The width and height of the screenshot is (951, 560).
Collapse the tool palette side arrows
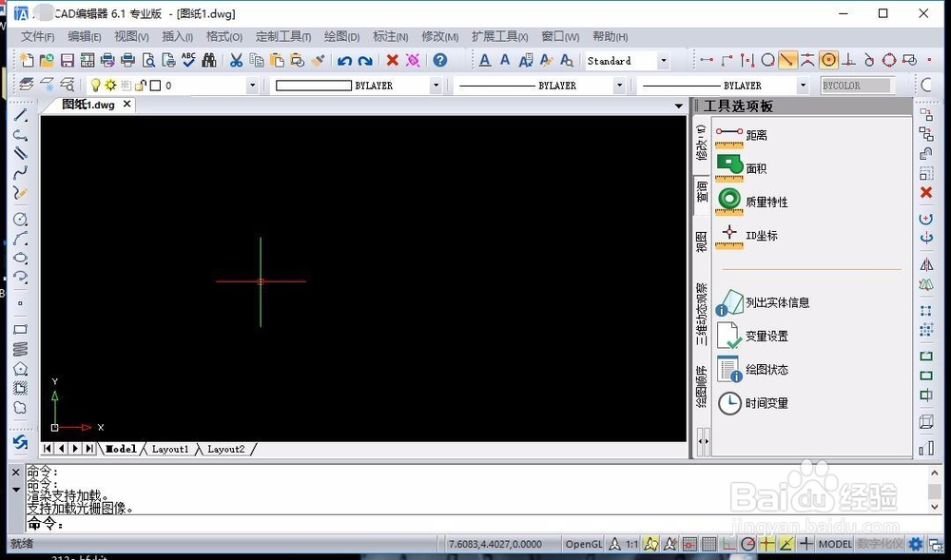(703, 441)
